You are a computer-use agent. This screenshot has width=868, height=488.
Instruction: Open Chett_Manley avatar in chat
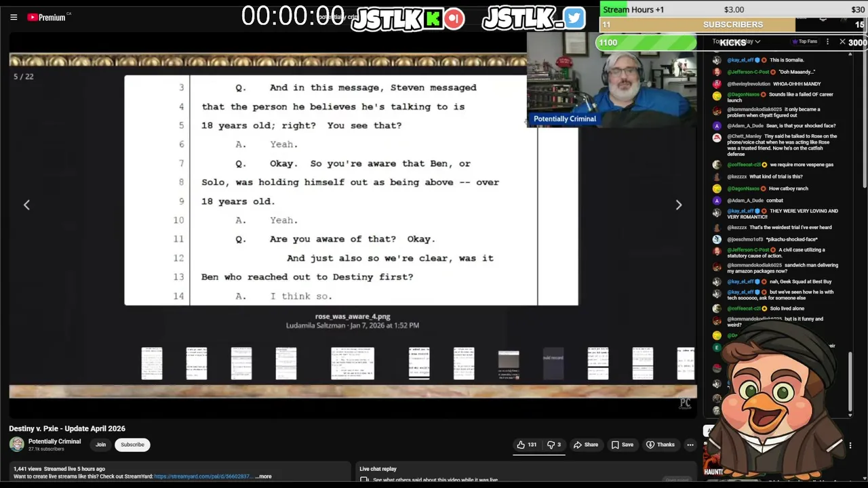717,137
